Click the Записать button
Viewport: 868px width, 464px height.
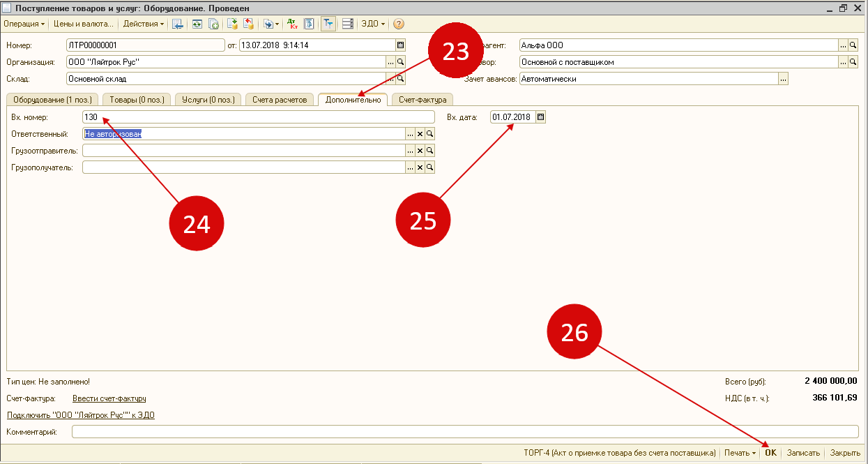803,453
